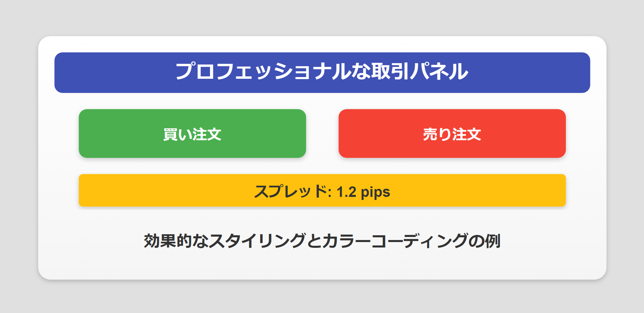Image resolution: width=644 pixels, height=313 pixels.
Task: Click the buy button's white 買い注文 label
Action: (x=192, y=134)
